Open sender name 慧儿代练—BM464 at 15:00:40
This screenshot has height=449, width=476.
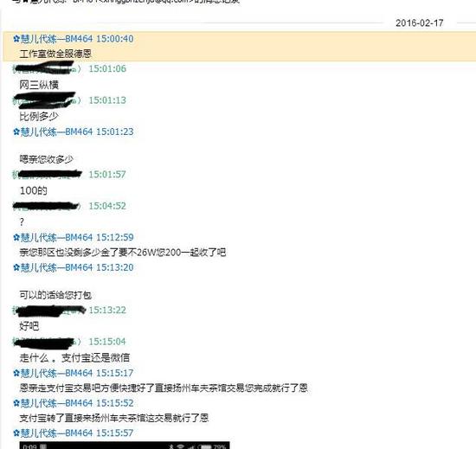[56, 39]
